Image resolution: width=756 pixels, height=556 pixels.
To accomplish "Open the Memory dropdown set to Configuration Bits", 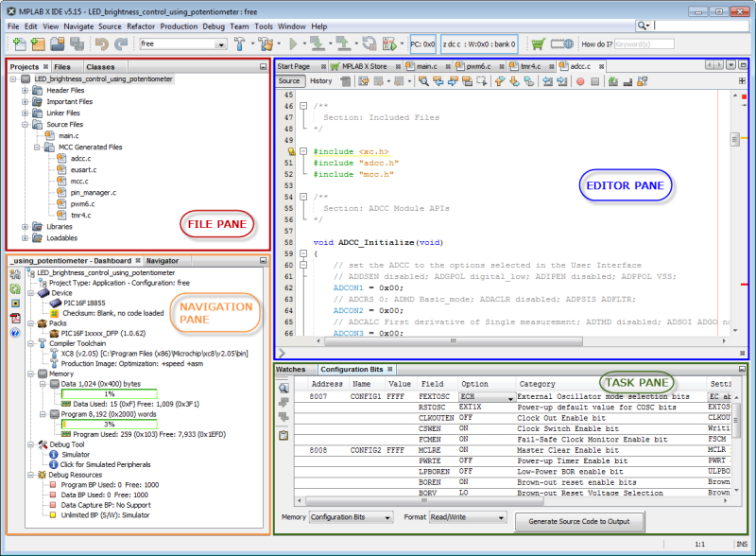I will point(351,518).
